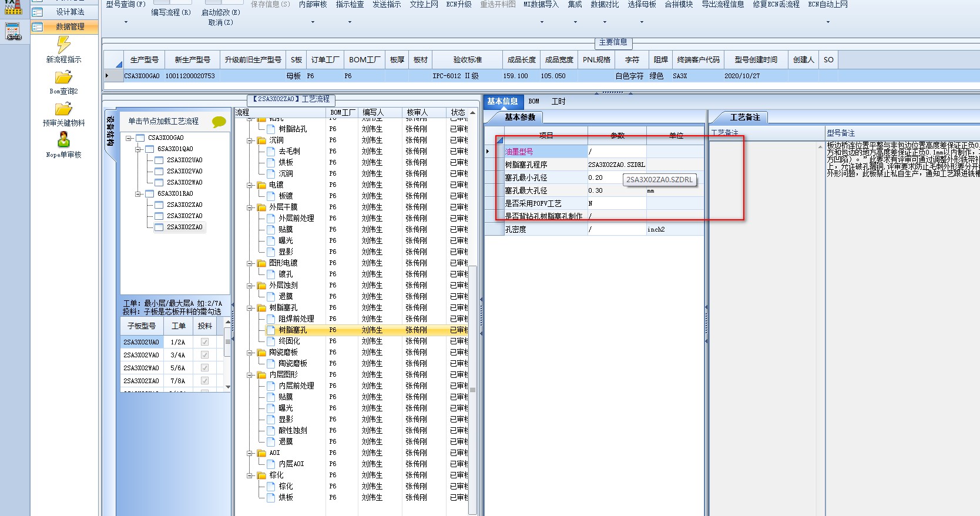This screenshot has width=980, height=516.
Task: Click the ECN升级 toolbar button
Action: tap(459, 5)
